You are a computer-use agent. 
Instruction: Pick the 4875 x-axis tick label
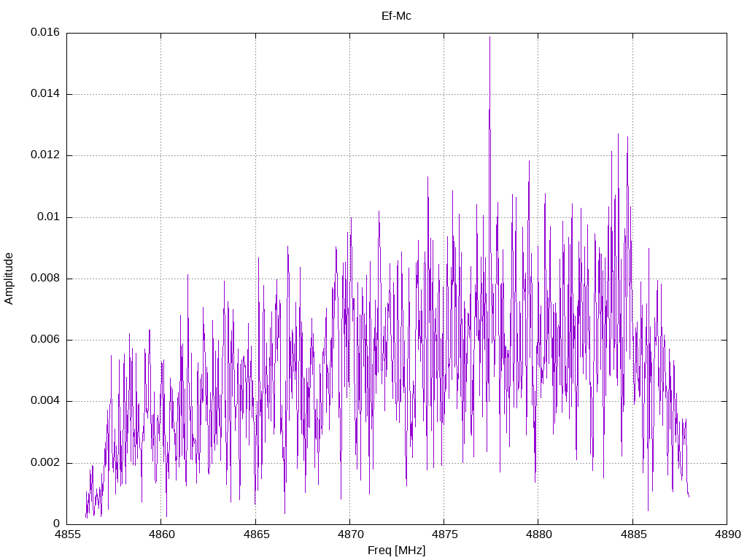pos(444,536)
